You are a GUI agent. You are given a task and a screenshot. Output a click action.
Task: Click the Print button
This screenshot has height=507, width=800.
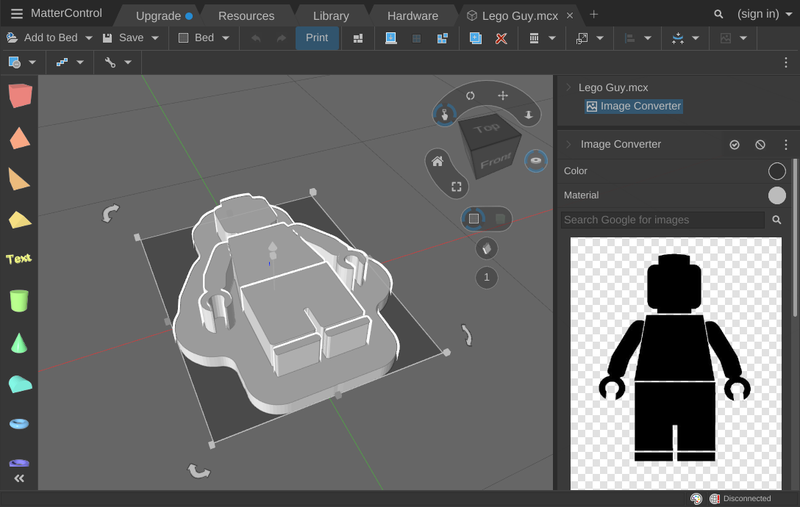click(x=317, y=38)
